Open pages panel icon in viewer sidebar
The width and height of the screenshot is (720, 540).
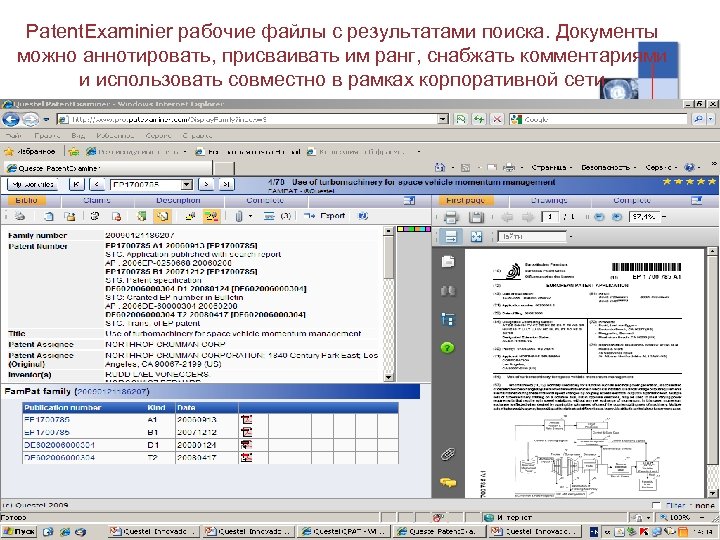coord(448,261)
